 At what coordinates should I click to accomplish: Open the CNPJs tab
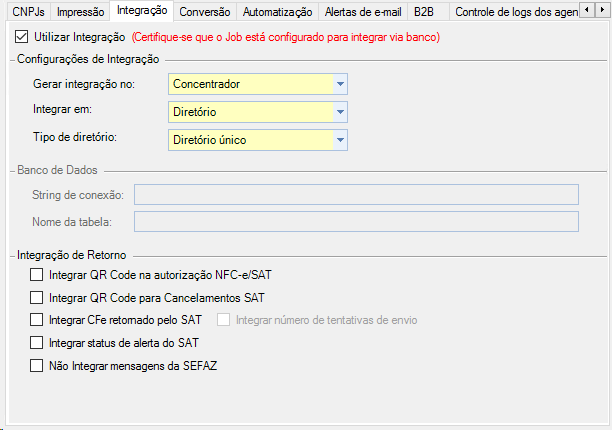coord(26,12)
